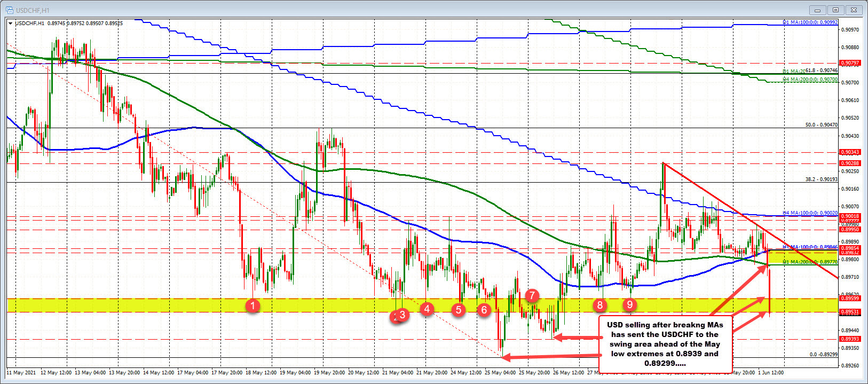
Task: Click the '24 May 12:00' time axis label
Action: 465,372
